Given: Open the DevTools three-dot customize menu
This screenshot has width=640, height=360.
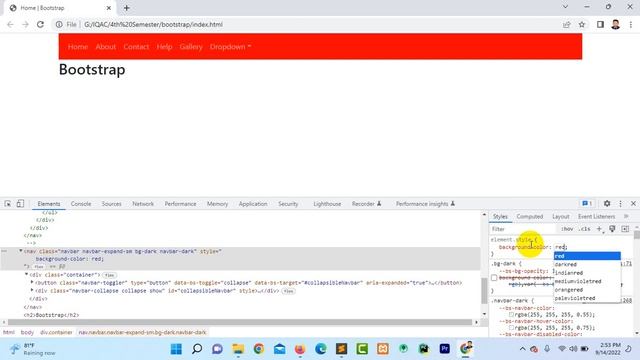Looking at the screenshot, I should coord(620,203).
